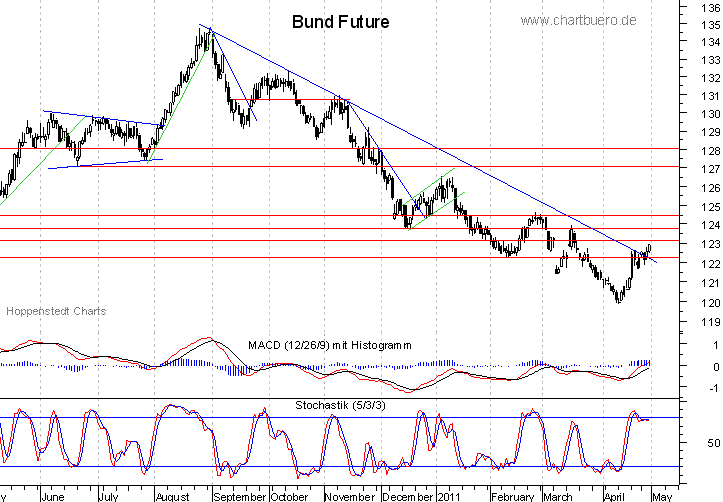723x502 pixels.
Task: Click the 131 price axis value
Action: (711, 96)
